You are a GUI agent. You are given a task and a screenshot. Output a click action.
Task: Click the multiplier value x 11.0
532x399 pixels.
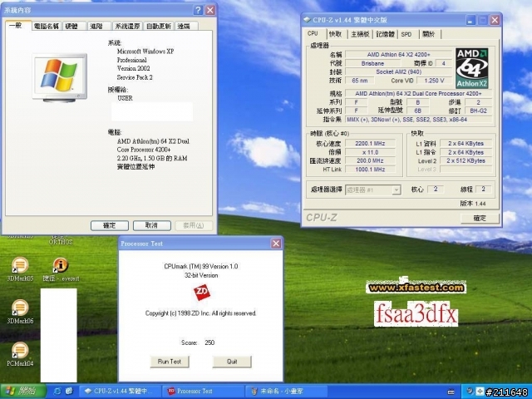coord(370,152)
